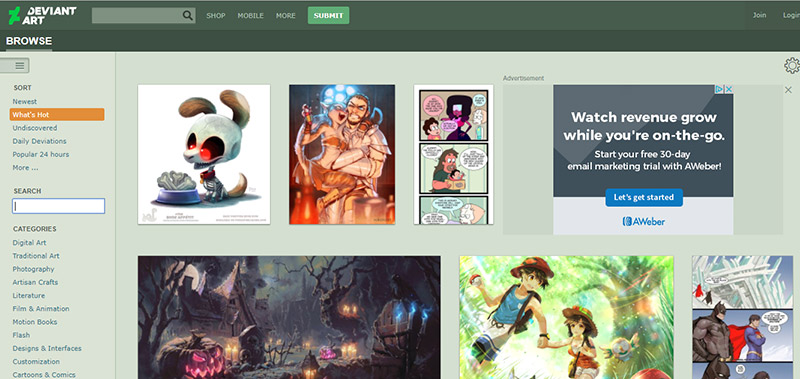Close the advertisement with the X icon

click(x=788, y=90)
